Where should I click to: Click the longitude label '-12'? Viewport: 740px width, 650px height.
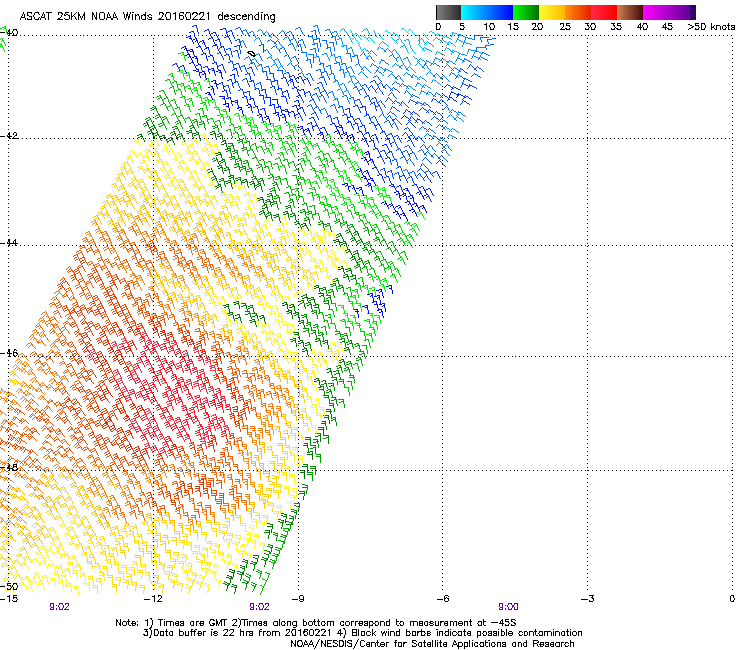(x=153, y=599)
